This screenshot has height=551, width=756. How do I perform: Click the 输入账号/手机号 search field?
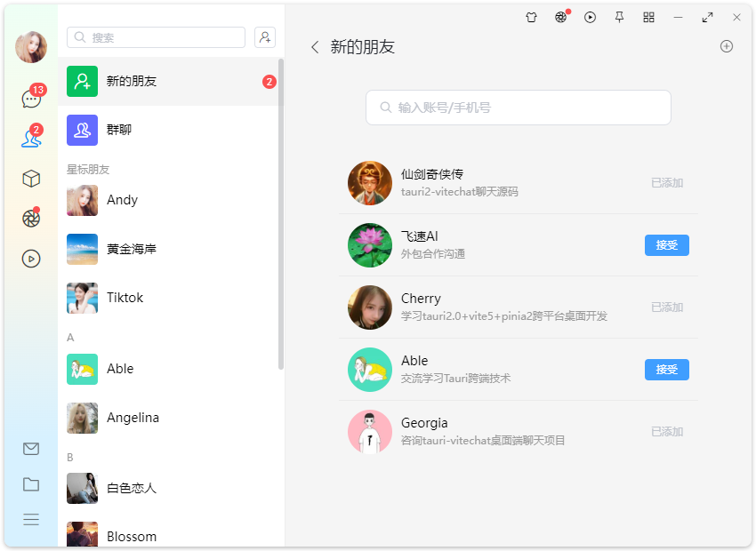click(519, 108)
